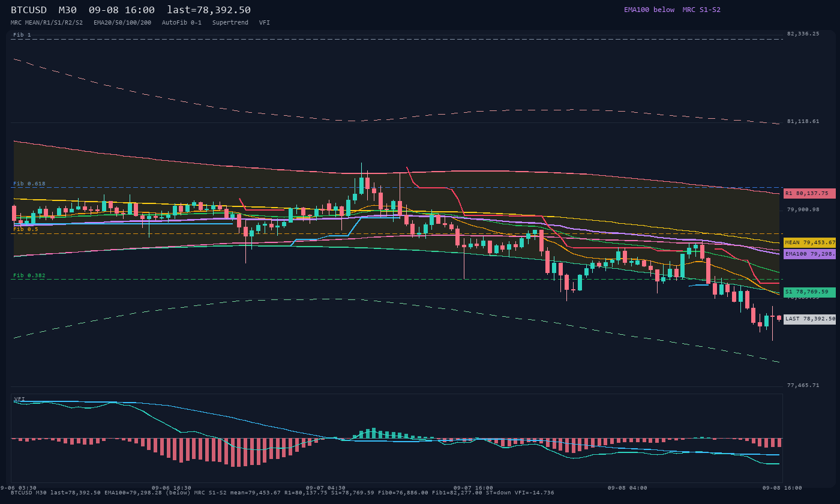Click the yellow MEAN 79,453.67 price tag
Image resolution: width=840 pixels, height=504 pixels.
click(809, 242)
